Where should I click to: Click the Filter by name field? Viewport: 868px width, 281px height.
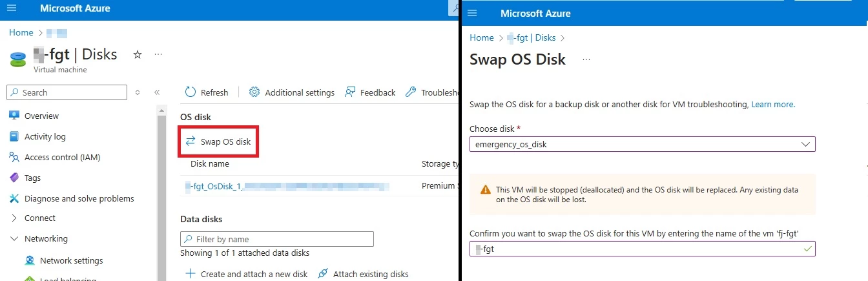(x=277, y=239)
